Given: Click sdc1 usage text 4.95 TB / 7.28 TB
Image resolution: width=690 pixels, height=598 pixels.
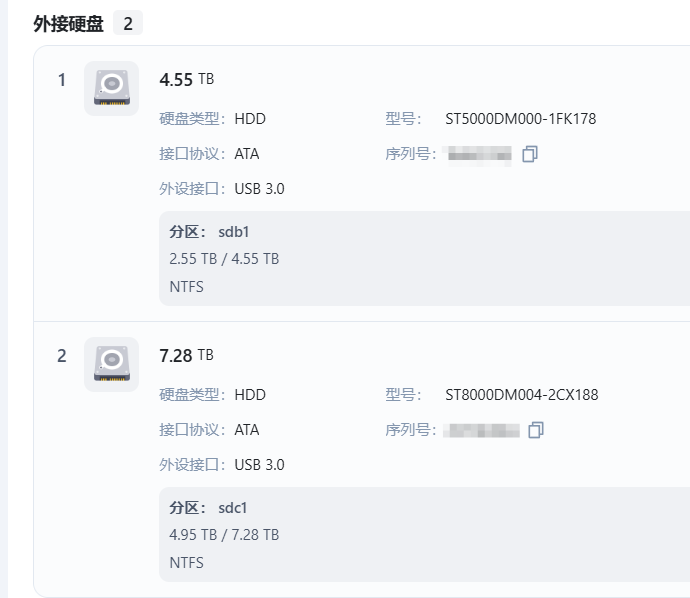Looking at the screenshot, I should pyautogui.click(x=224, y=535).
